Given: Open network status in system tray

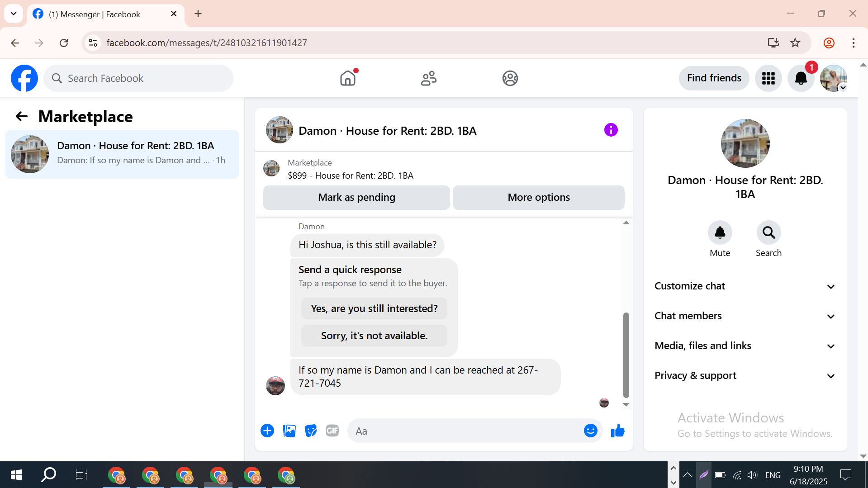Looking at the screenshot, I should pos(737,475).
